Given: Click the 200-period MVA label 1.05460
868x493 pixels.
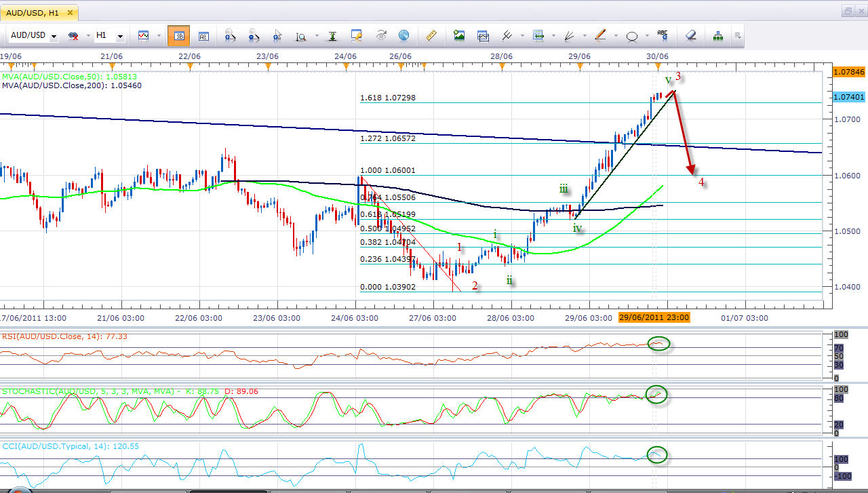Looking at the screenshot, I should (x=73, y=85).
